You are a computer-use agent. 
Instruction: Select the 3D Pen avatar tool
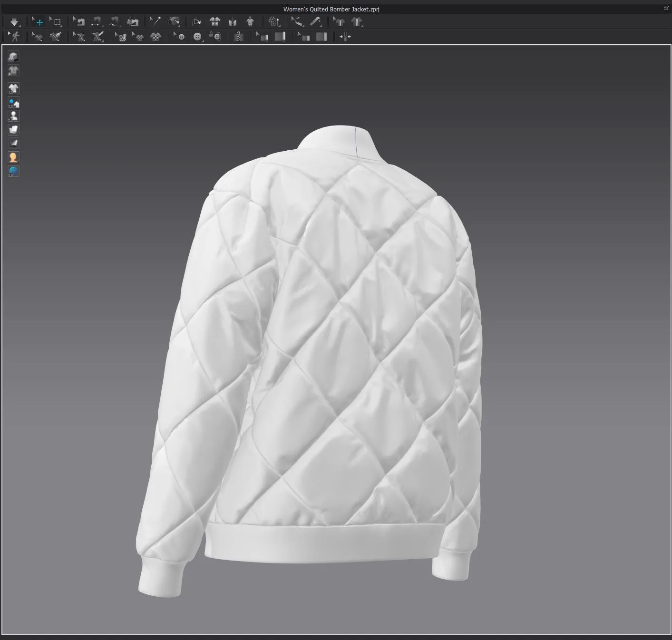(x=98, y=37)
